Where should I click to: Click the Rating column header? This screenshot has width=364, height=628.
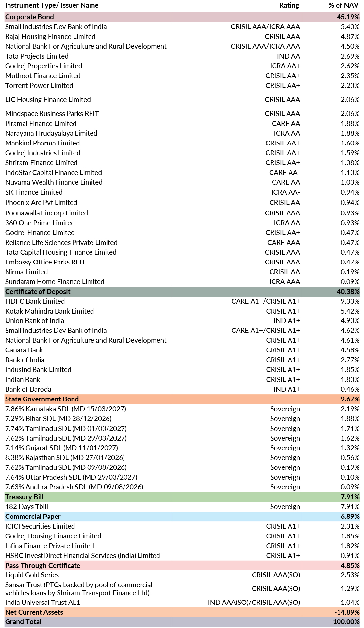289,5
